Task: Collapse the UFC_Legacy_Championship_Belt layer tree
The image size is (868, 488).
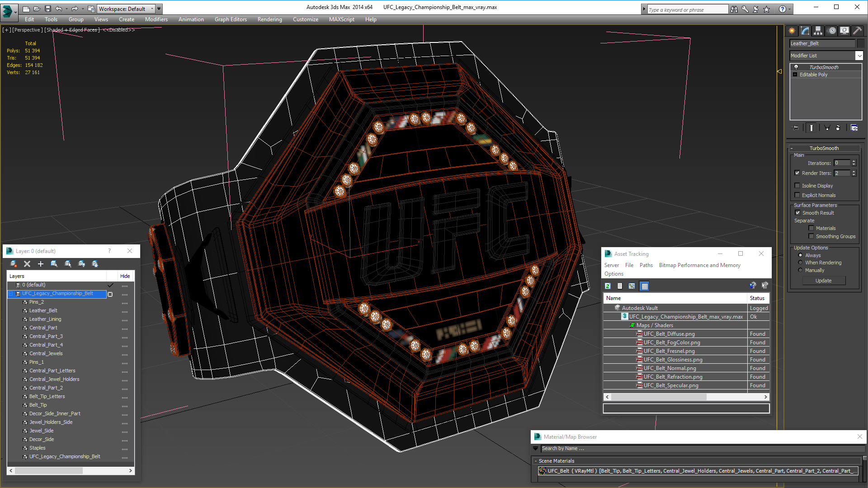Action: [11, 294]
